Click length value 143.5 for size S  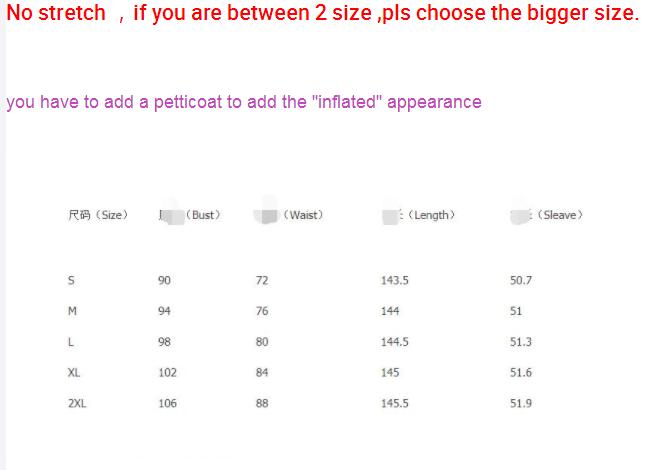point(395,281)
